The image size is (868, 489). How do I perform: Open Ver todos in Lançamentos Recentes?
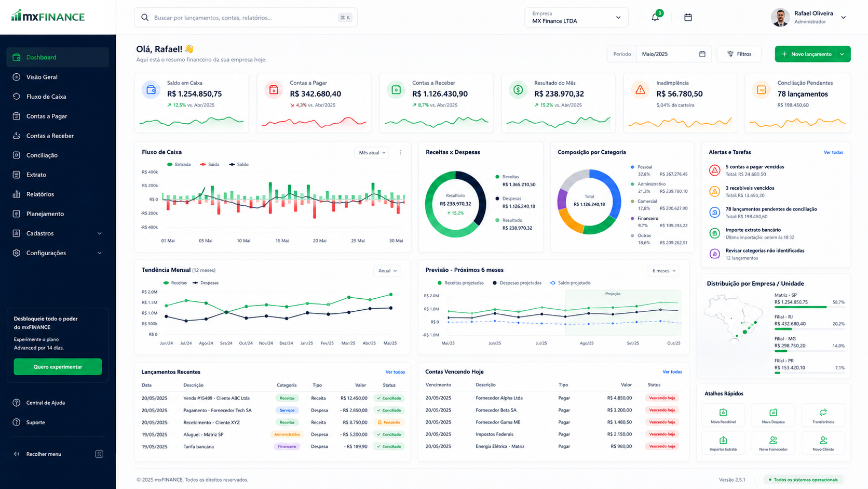pos(395,372)
